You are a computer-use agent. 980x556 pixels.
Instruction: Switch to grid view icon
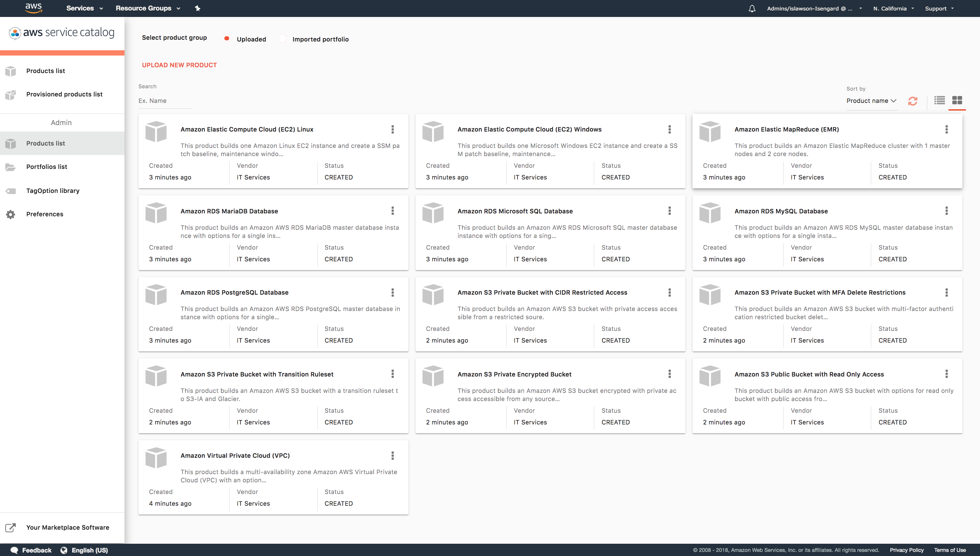(957, 101)
